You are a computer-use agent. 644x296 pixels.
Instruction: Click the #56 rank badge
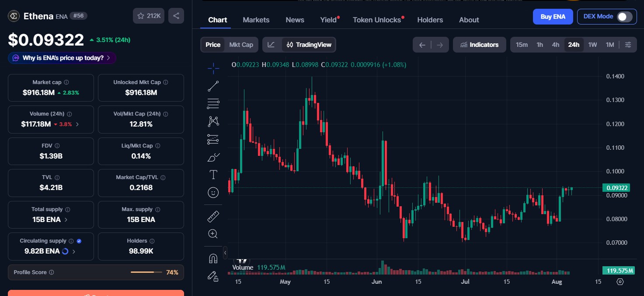click(x=78, y=16)
